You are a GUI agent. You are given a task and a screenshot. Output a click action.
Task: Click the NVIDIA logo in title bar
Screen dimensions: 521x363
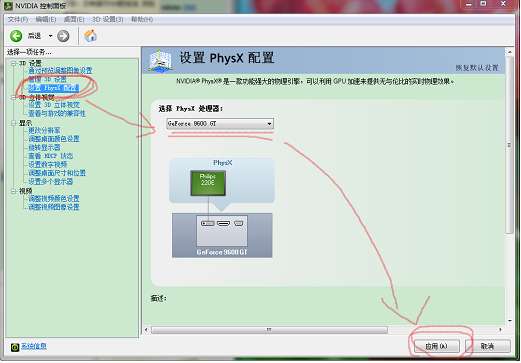click(x=7, y=5)
